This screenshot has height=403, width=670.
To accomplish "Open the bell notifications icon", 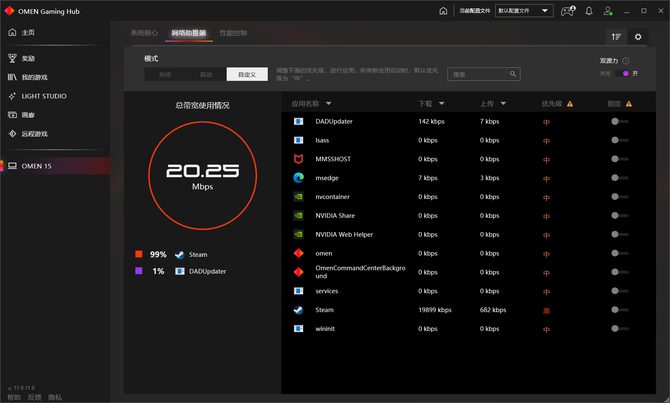I will point(589,11).
